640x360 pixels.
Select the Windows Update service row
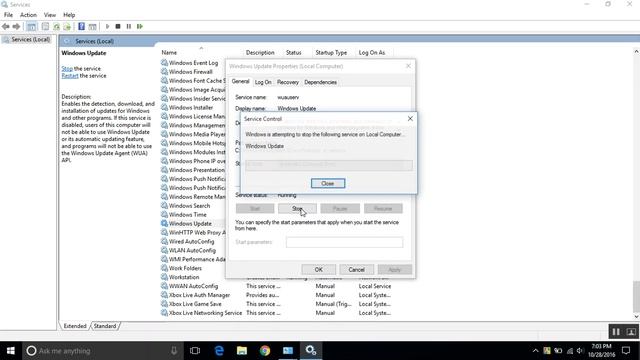tap(190, 224)
